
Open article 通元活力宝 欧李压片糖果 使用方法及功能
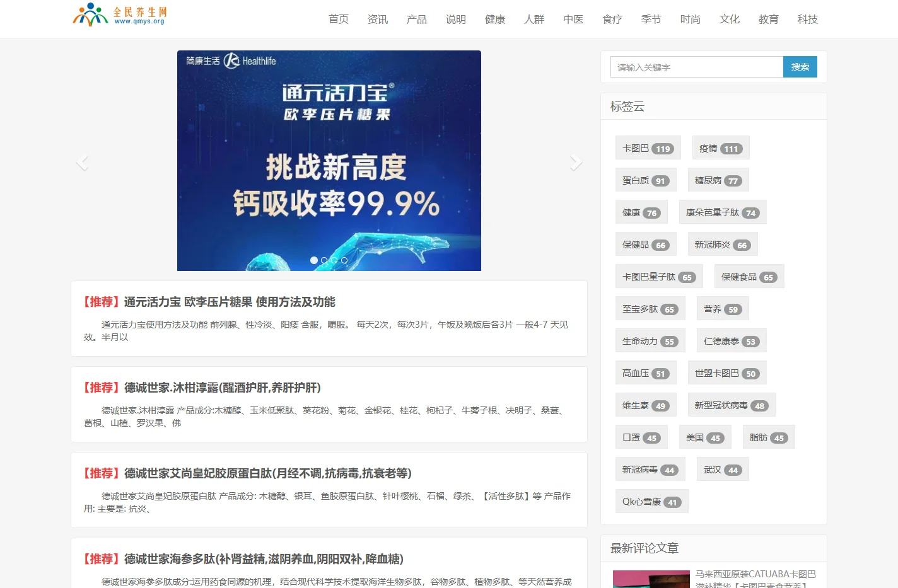[x=230, y=302]
